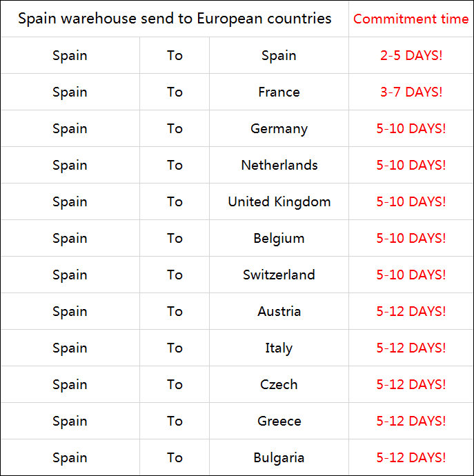Click the Greece destination cell
This screenshot has height=476, width=474.
pyautogui.click(x=279, y=421)
